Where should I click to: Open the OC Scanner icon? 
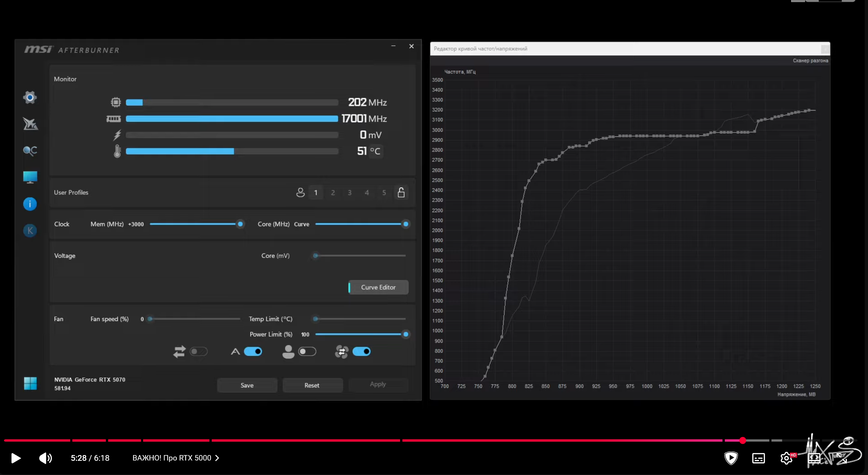[x=30, y=150]
